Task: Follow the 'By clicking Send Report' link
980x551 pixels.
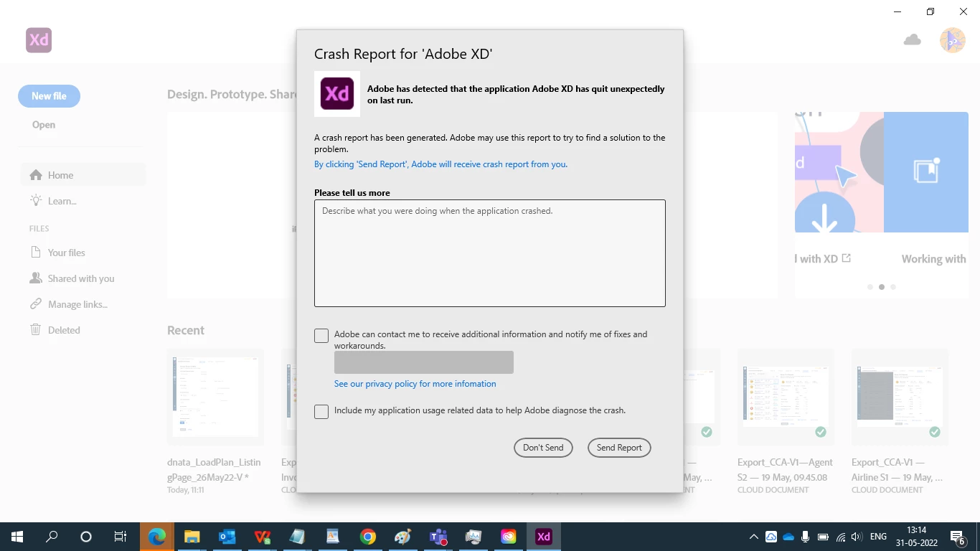Action: [440, 164]
